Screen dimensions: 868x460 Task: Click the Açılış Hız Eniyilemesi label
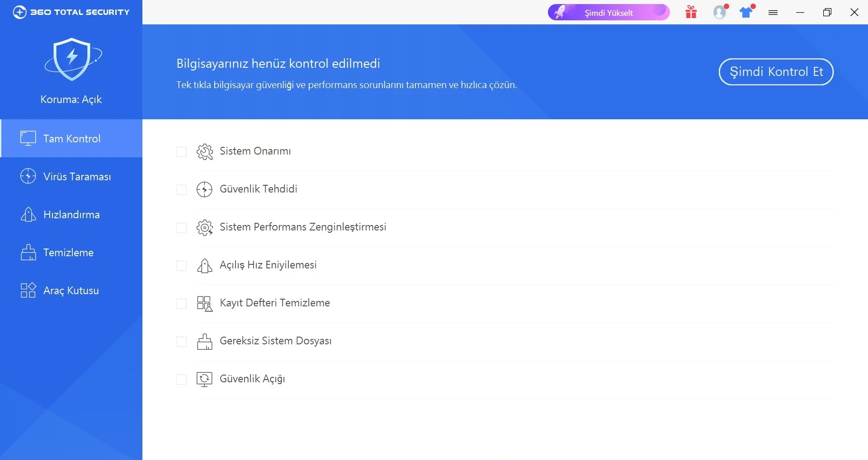268,265
